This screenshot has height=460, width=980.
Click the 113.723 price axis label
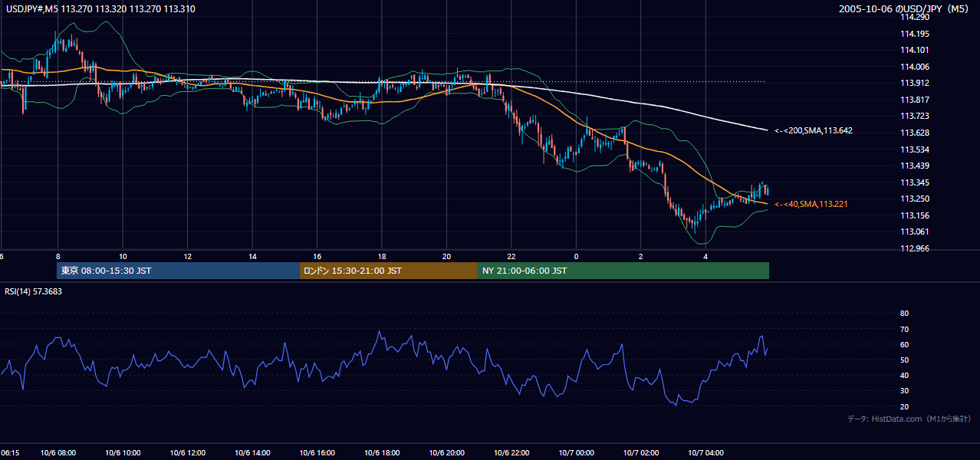(x=914, y=116)
